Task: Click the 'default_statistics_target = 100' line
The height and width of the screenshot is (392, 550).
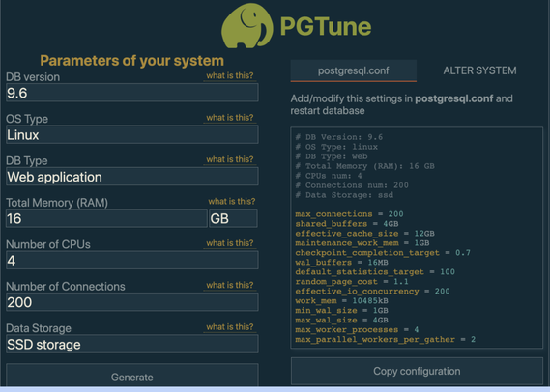Action: tap(375, 272)
